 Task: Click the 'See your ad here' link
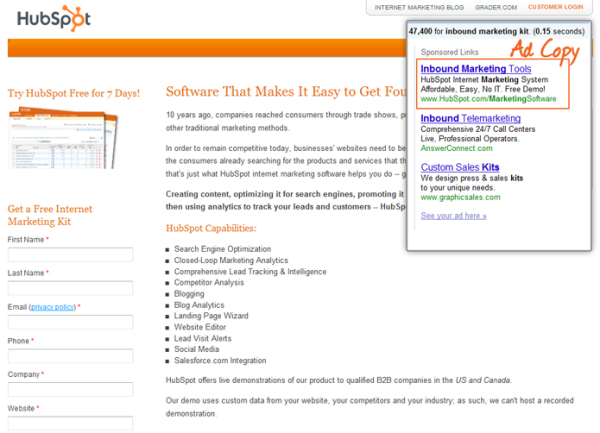pos(453,215)
